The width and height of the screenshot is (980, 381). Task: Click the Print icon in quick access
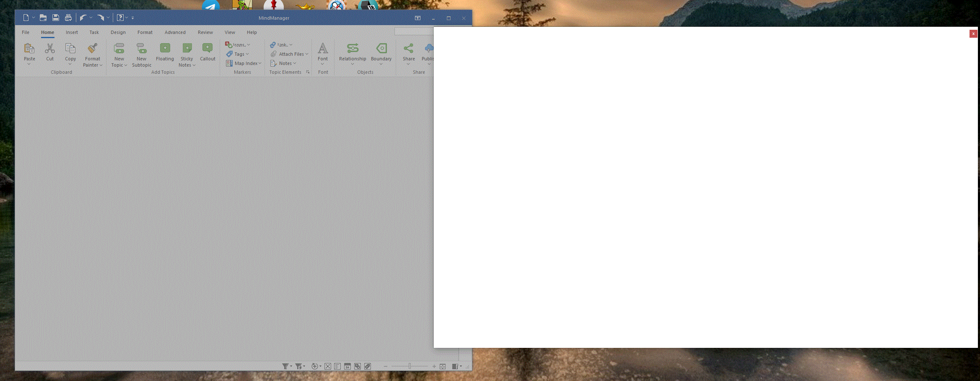68,18
